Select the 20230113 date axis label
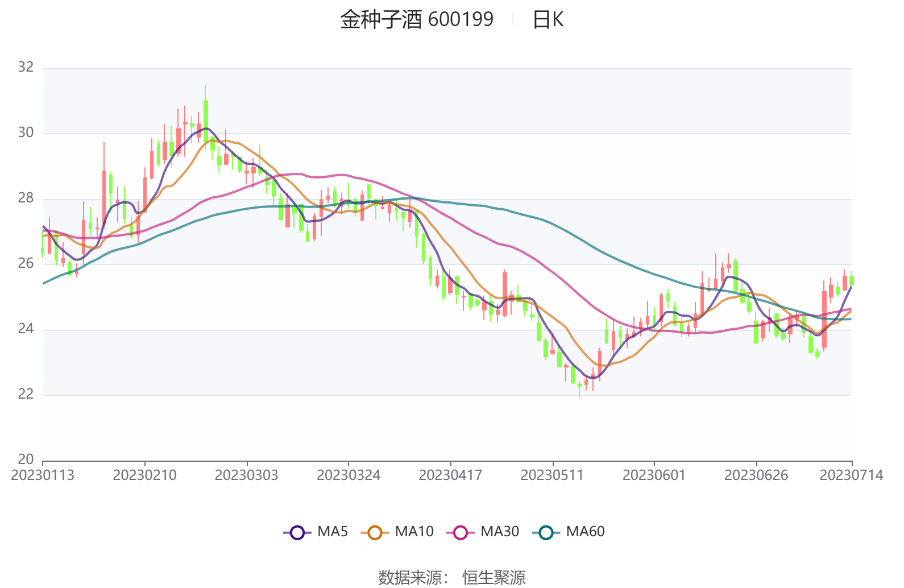This screenshot has width=904, height=588. [43, 475]
